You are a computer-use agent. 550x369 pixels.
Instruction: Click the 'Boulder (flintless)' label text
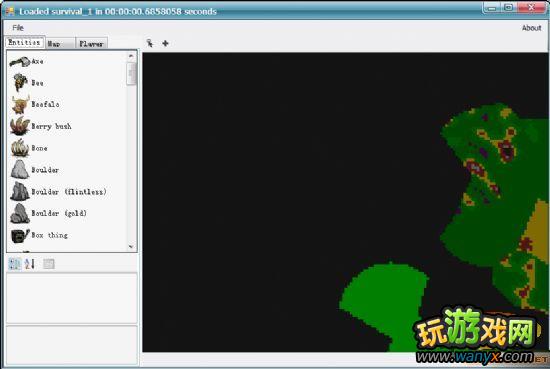click(x=69, y=192)
